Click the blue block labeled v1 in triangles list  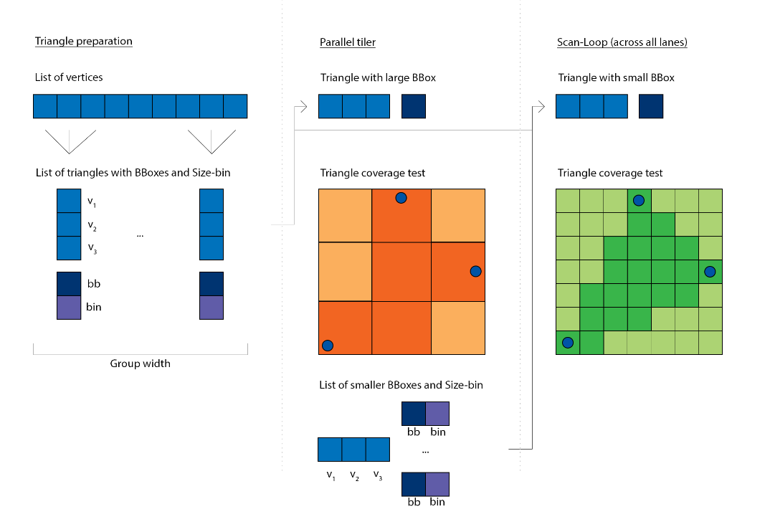point(69,201)
